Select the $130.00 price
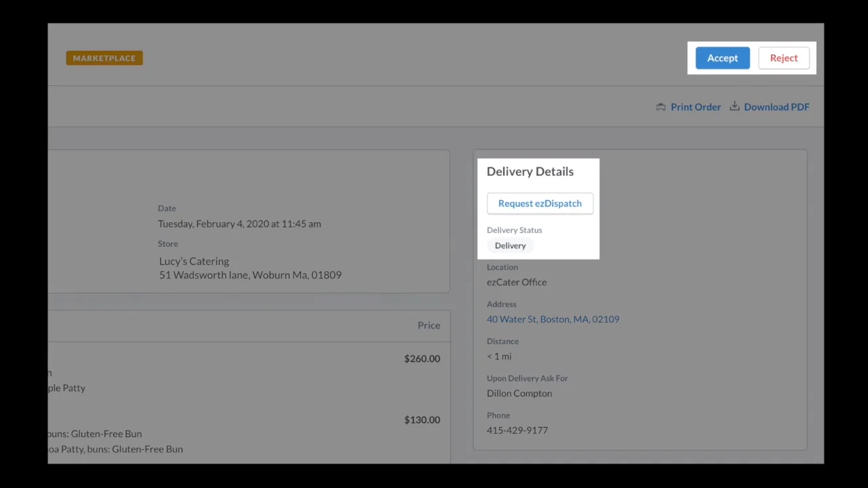 coord(422,420)
